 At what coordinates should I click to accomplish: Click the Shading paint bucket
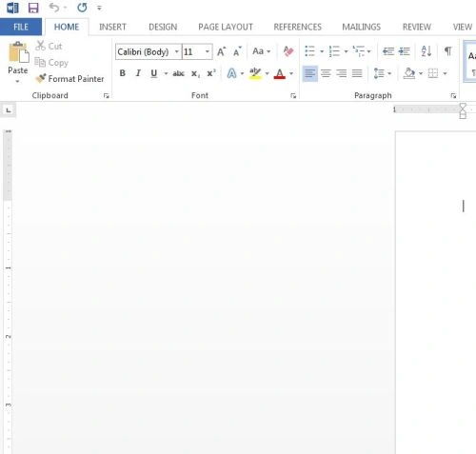[x=409, y=73]
